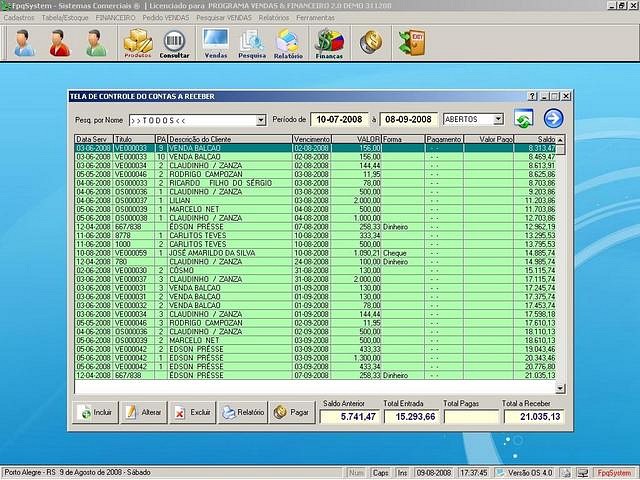This screenshot has height=480, width=640.
Task: Click the start date field 10-07-2008
Action: click(338, 119)
